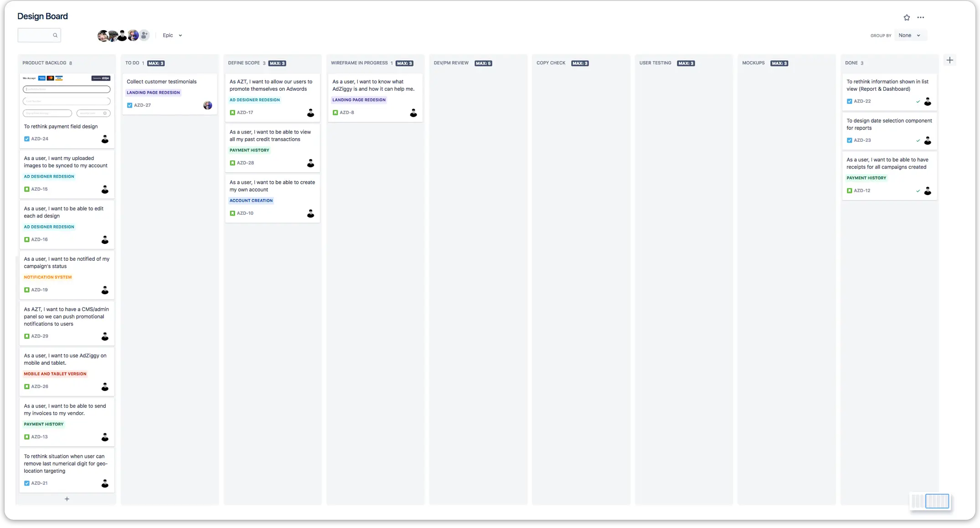The image size is (980, 528).
Task: Open the Notification System epic label
Action: (x=48, y=277)
